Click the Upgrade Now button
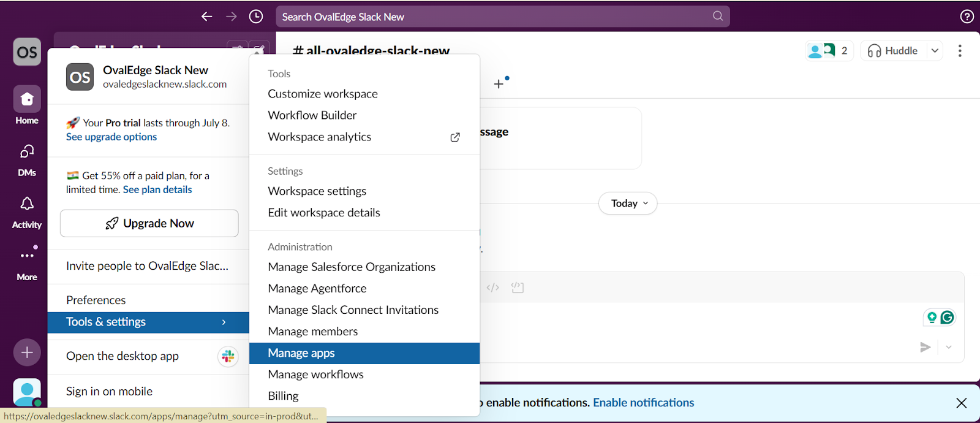The height and width of the screenshot is (423, 980). click(149, 223)
